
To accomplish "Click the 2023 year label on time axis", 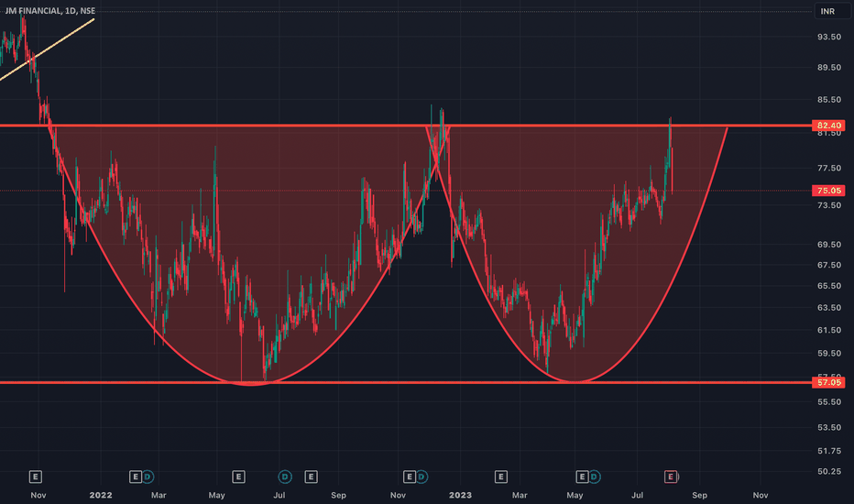I will point(460,495).
